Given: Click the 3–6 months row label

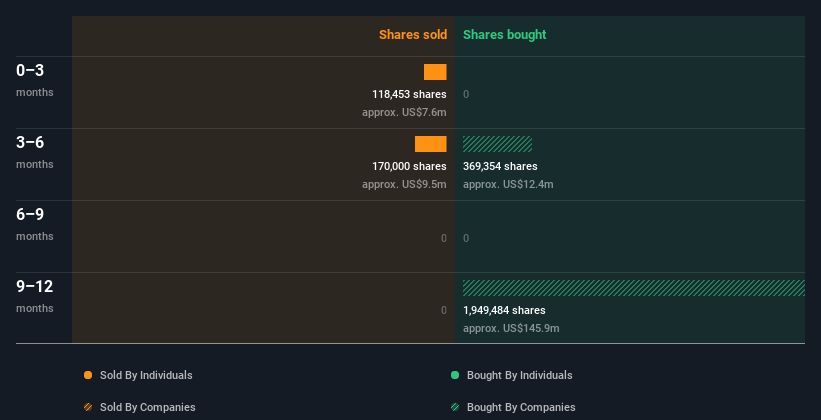Looking at the screenshot, I should point(35,152).
